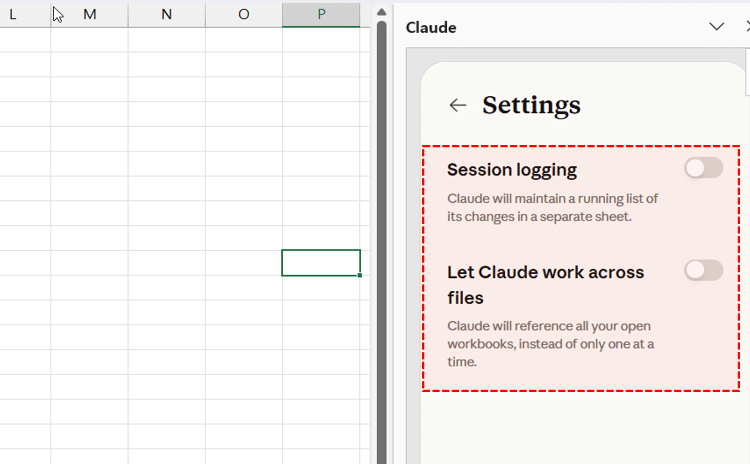Click the selected cell in column P
Screen dimensions: 750x464
[x=321, y=262]
